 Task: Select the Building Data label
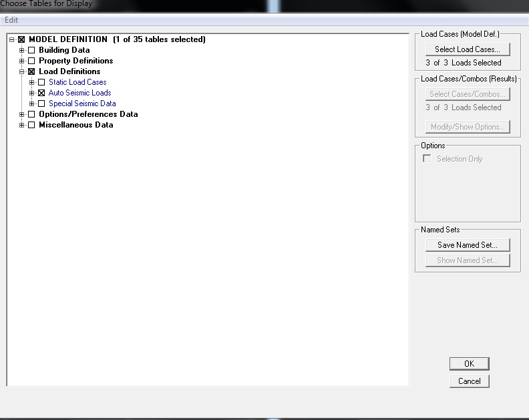64,50
